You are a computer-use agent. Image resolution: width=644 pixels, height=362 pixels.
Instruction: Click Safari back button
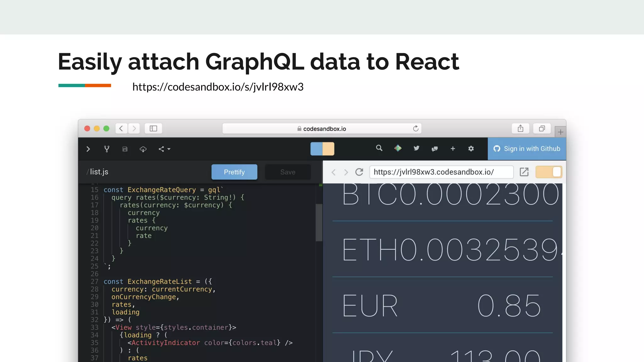(121, 129)
